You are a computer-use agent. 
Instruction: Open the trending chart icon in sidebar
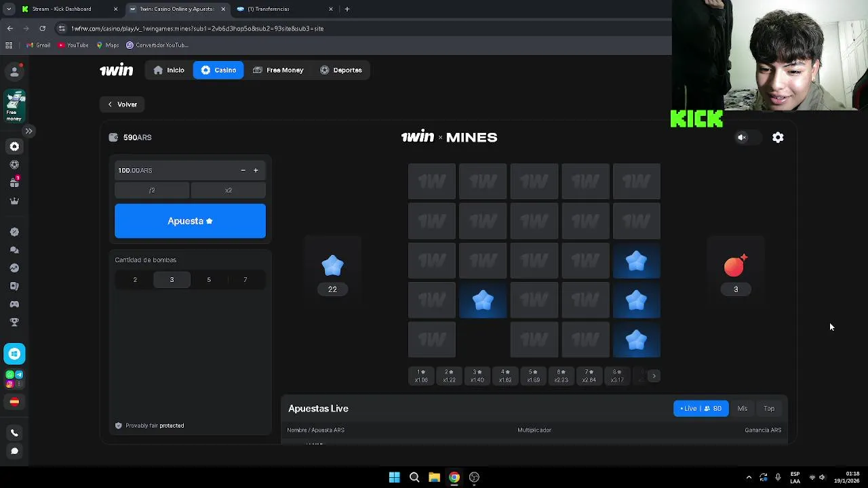[14, 268]
